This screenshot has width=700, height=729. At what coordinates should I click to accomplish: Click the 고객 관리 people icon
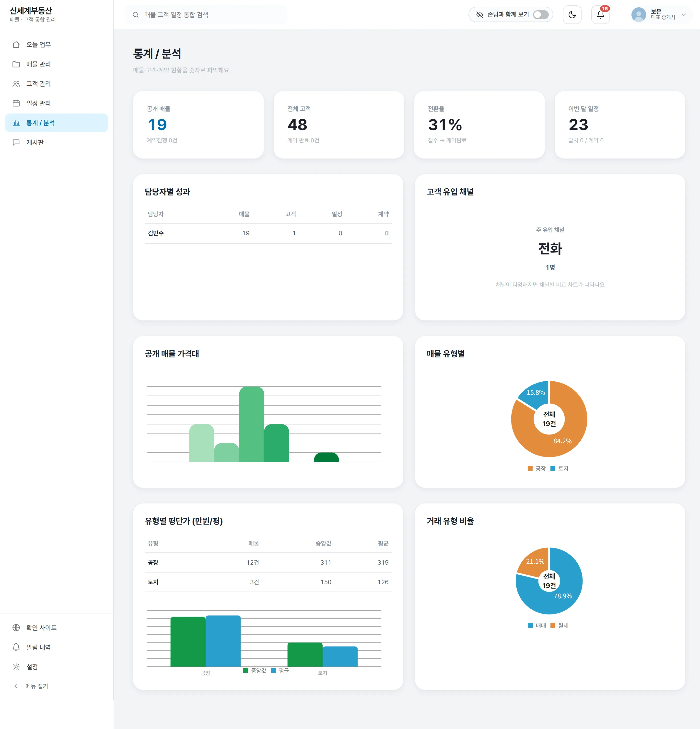tap(16, 84)
